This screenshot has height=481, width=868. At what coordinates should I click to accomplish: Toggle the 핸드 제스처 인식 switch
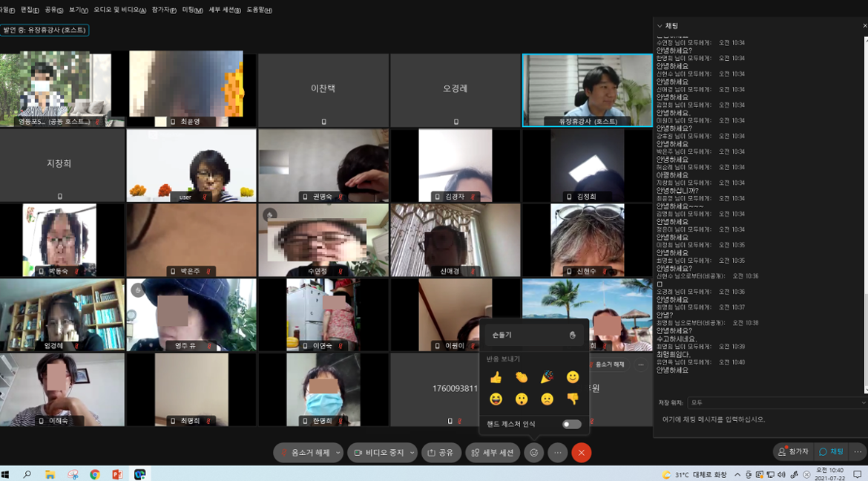[571, 425]
